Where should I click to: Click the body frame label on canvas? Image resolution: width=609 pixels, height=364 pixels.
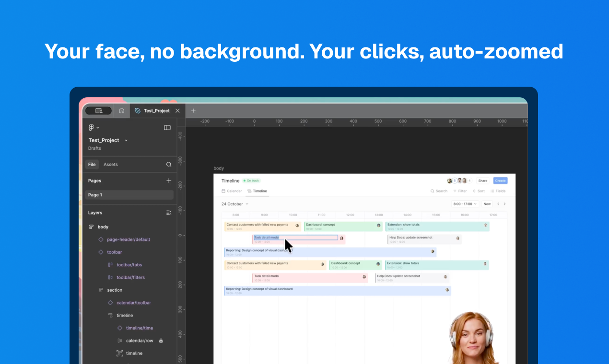point(219,168)
